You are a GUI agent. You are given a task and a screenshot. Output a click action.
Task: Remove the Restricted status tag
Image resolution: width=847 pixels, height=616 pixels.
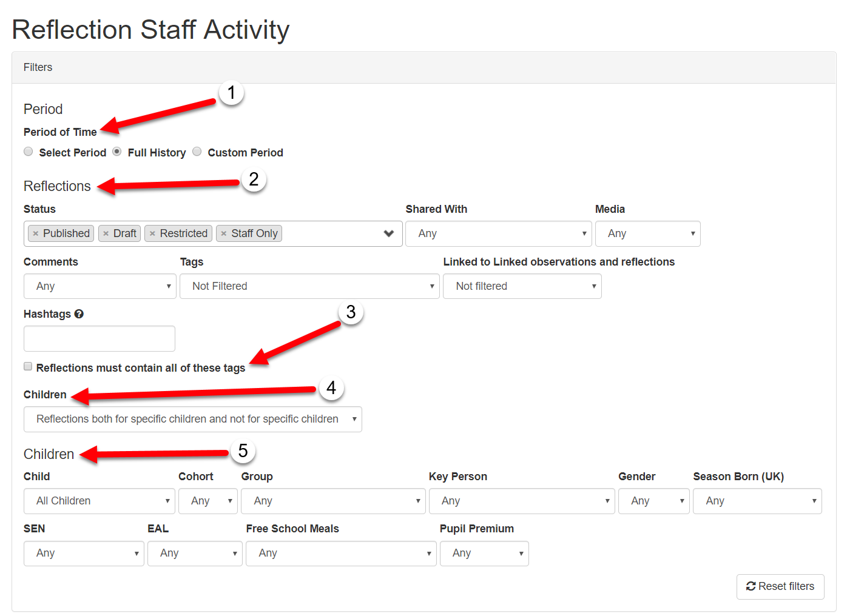(x=152, y=234)
